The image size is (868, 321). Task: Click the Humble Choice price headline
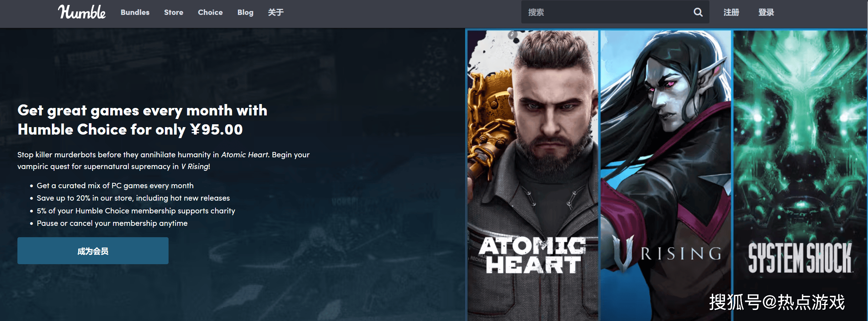(x=142, y=120)
